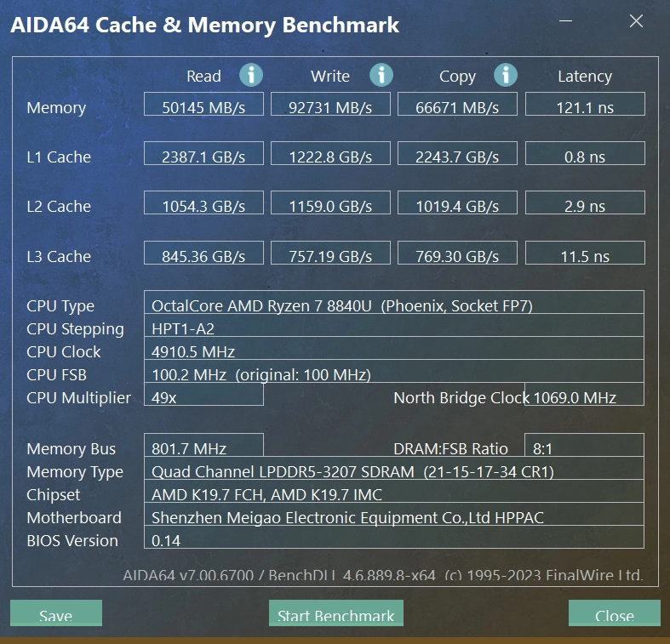
Task: Start the benchmark run
Action: (336, 614)
